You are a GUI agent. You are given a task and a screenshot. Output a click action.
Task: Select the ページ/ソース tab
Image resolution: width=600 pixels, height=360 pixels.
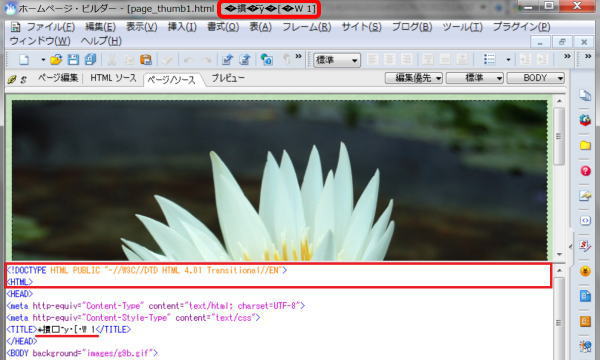(x=171, y=80)
